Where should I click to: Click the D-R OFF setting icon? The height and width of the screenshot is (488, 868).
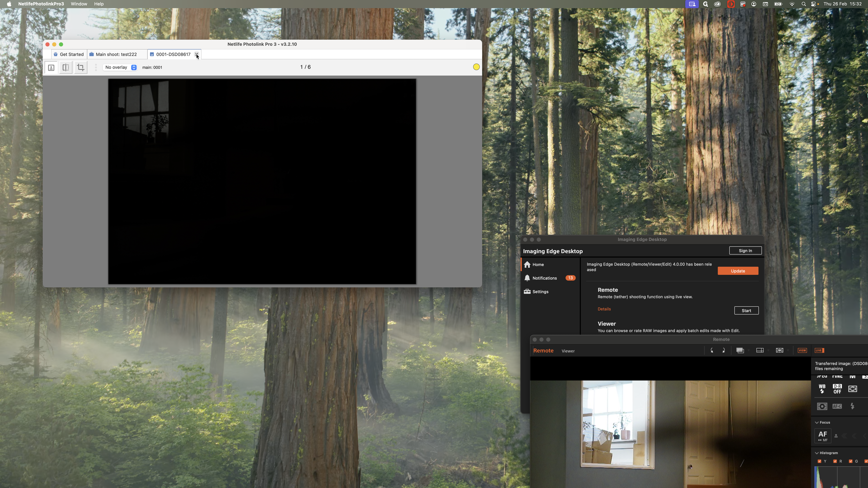[x=837, y=389]
